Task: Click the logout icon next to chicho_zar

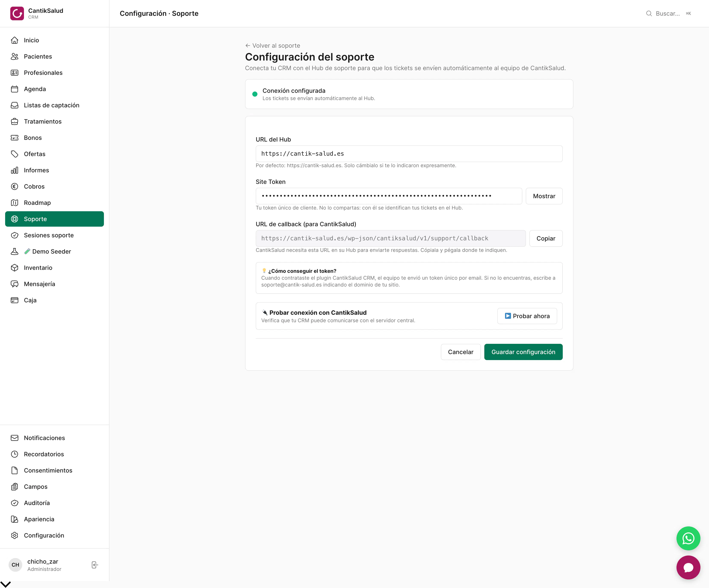Action: coord(95,565)
